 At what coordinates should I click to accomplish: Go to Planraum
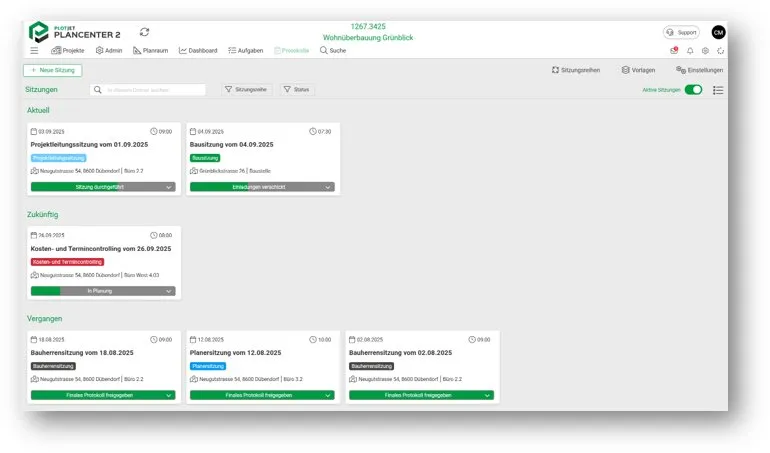[x=150, y=51]
